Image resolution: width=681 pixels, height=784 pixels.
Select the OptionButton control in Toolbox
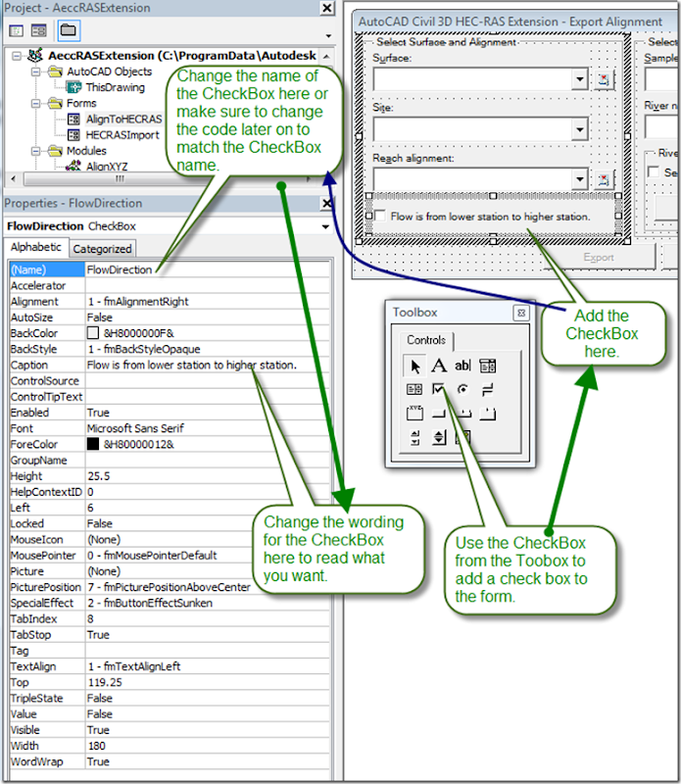click(x=463, y=389)
